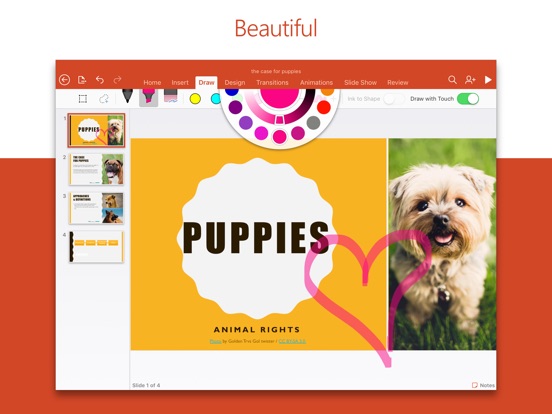Click the share add-person icon

(470, 80)
